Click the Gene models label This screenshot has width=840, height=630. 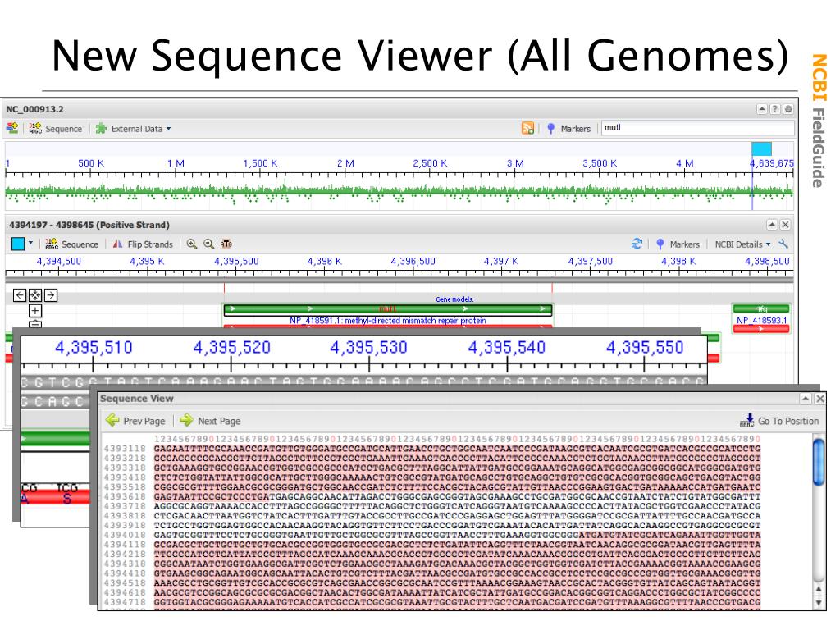[454, 299]
